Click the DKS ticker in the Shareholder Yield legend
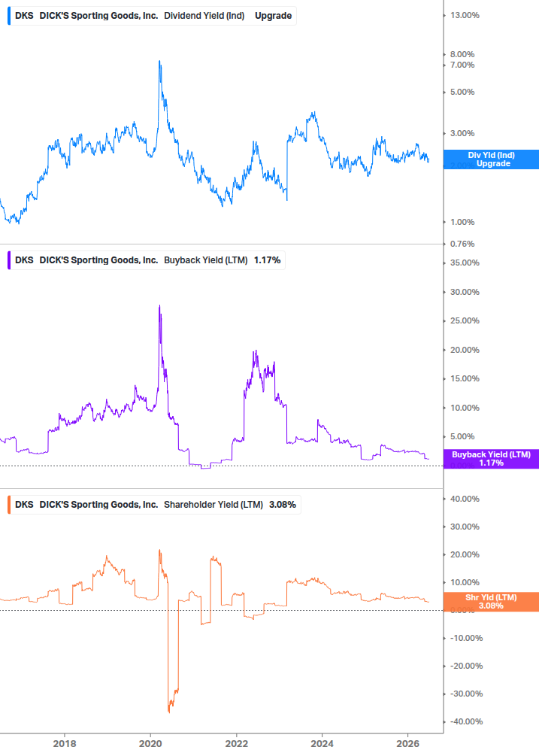The height and width of the screenshot is (756, 539). point(24,505)
